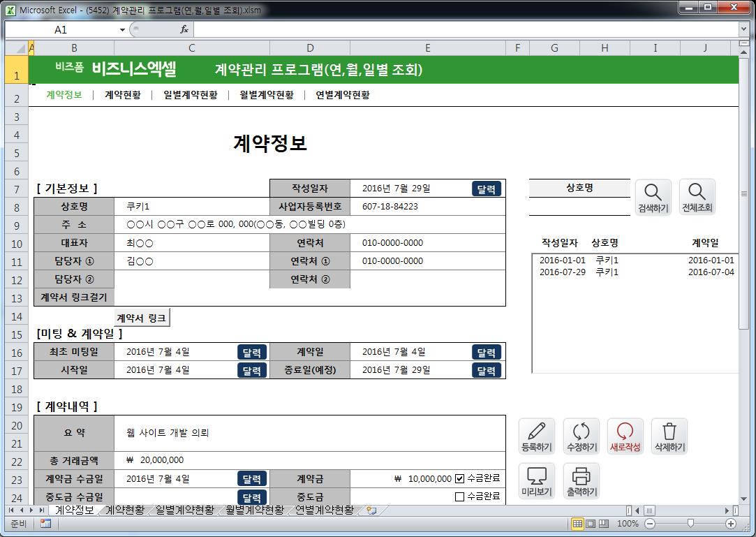Select the 계약정보 sheet tab
The width and height of the screenshot is (756, 537).
[74, 510]
